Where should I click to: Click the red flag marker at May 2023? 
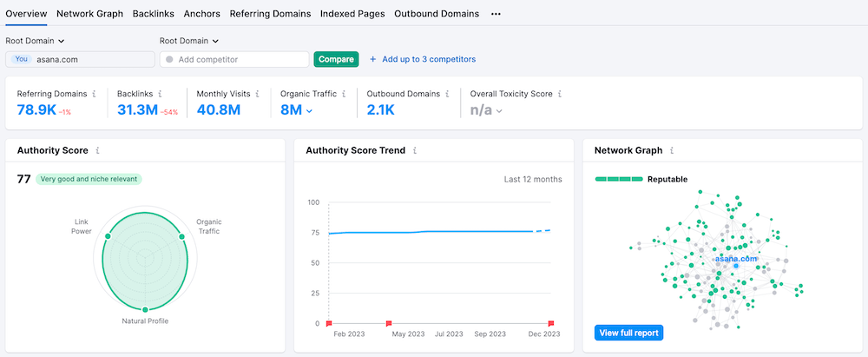[389, 323]
